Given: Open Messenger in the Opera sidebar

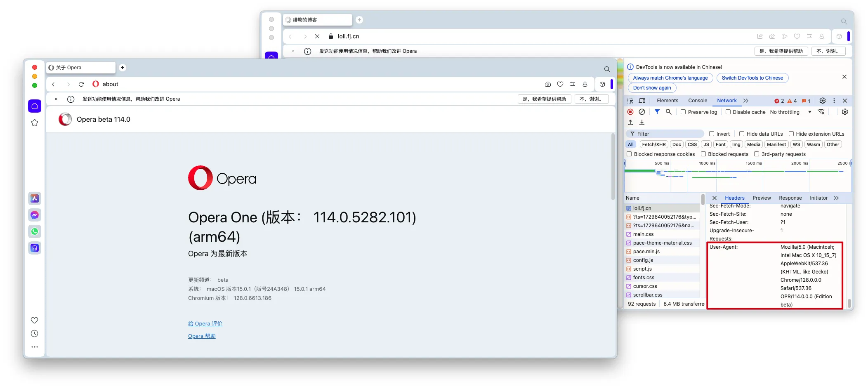Looking at the screenshot, I should point(35,215).
